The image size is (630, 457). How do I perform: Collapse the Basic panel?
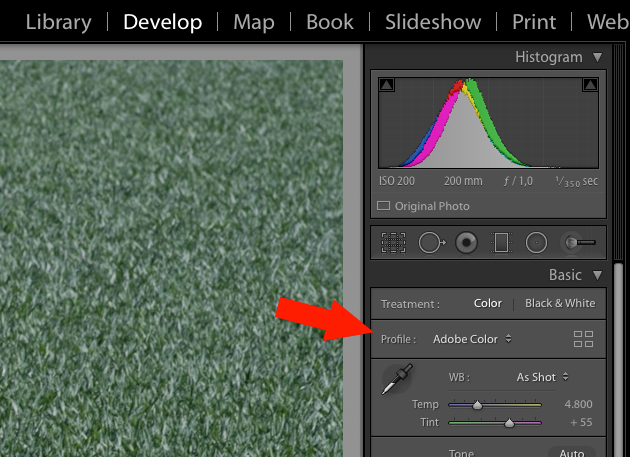coord(597,275)
